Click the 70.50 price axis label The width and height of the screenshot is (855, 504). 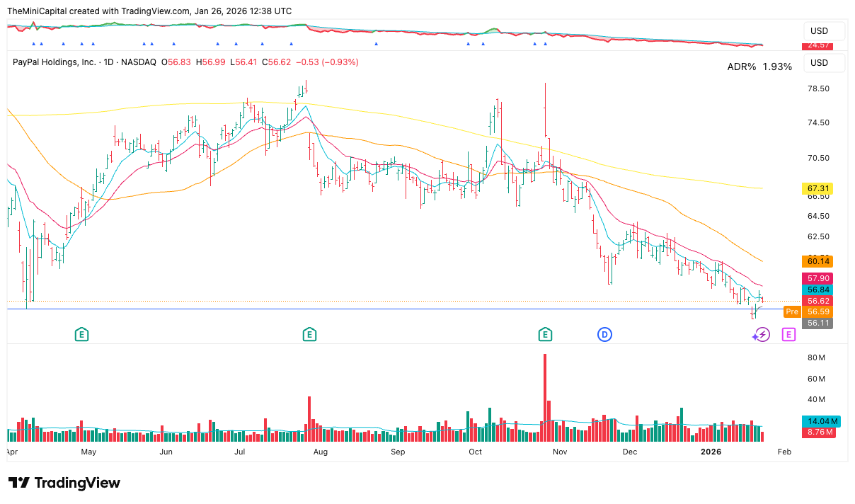(x=819, y=158)
